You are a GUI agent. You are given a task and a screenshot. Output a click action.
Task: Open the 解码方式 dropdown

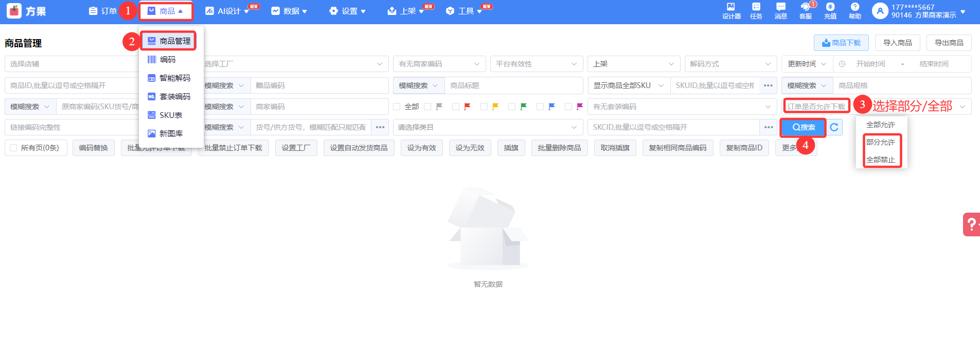click(730, 64)
